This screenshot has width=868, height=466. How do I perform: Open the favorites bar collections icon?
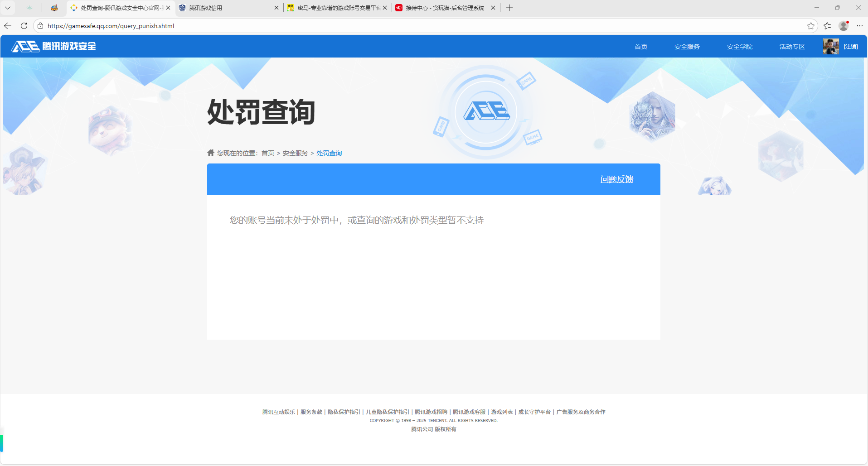tap(827, 26)
